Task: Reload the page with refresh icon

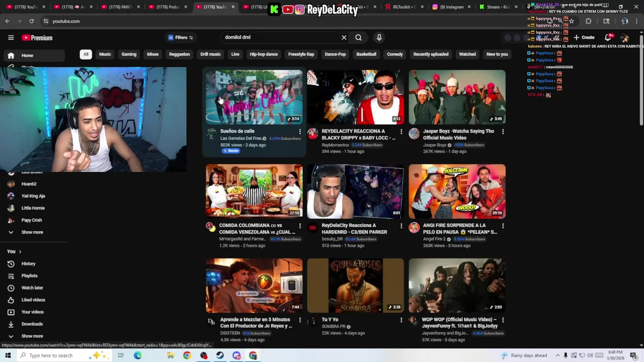Action: (x=31, y=21)
